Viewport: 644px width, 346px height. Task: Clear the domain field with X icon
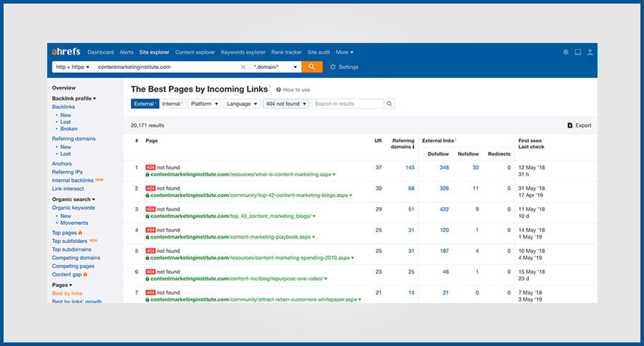(243, 67)
